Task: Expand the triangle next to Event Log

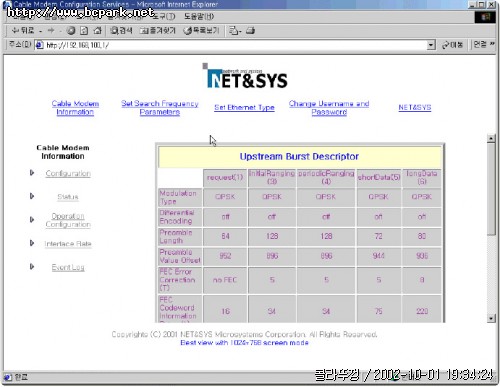Action: [32, 266]
